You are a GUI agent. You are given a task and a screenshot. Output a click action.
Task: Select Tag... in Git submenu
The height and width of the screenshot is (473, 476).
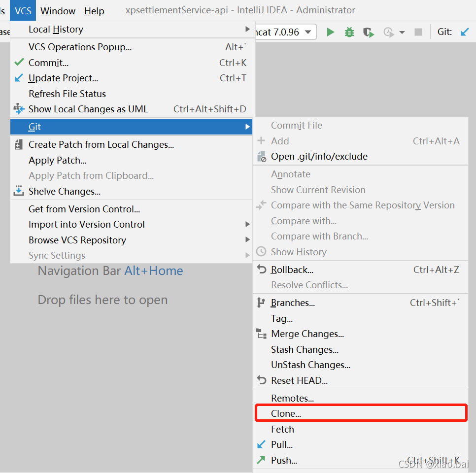(360, 318)
